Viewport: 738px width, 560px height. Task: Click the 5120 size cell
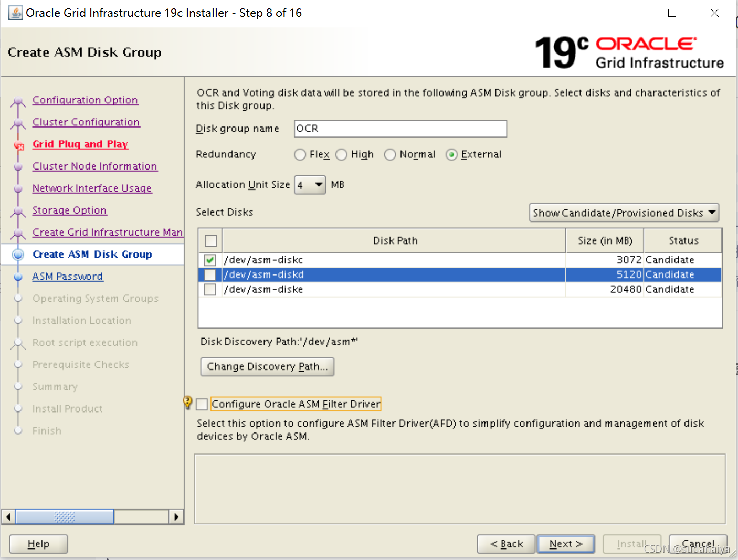coord(605,274)
